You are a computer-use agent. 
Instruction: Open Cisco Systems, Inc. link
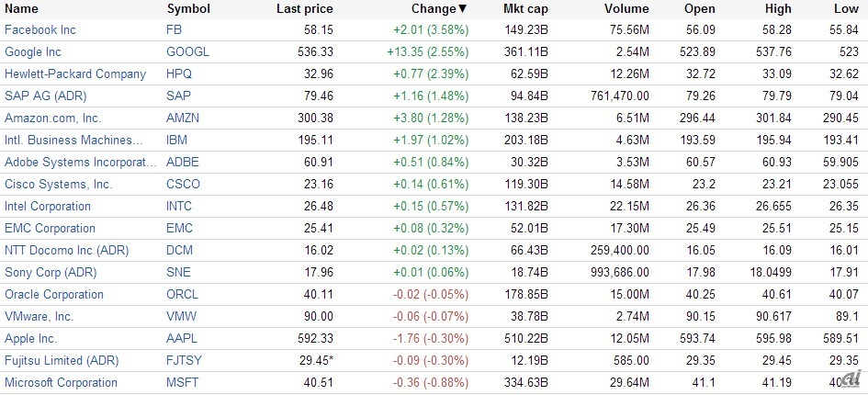pos(59,185)
